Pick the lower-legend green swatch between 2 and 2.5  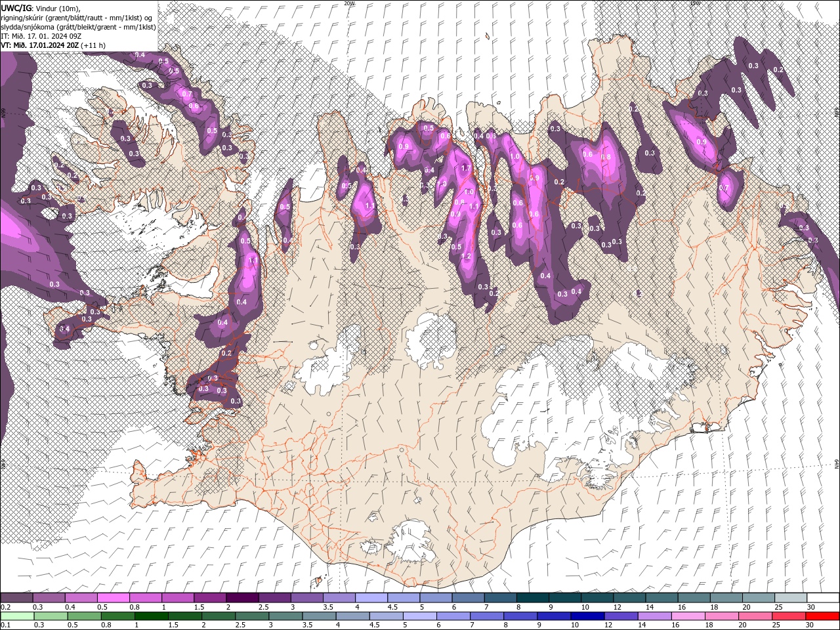point(218,616)
